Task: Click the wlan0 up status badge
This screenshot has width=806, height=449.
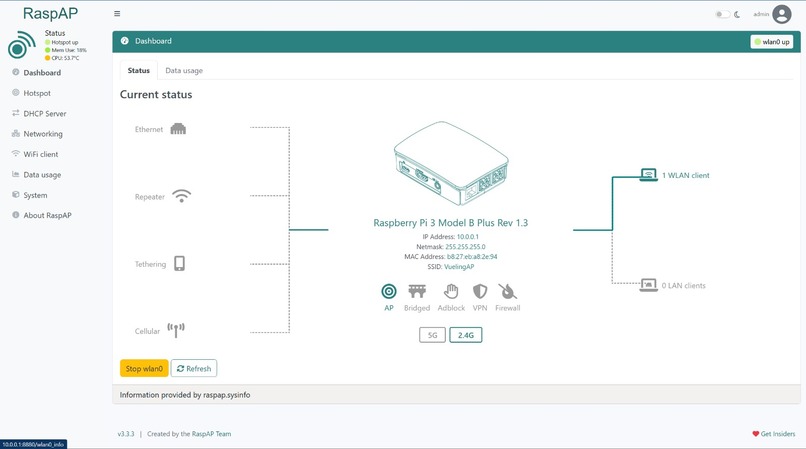Action: [772, 42]
